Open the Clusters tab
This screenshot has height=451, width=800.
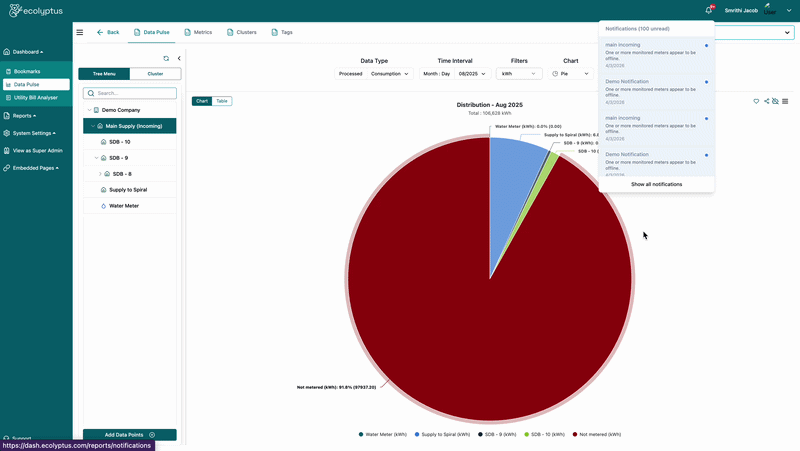(x=242, y=32)
